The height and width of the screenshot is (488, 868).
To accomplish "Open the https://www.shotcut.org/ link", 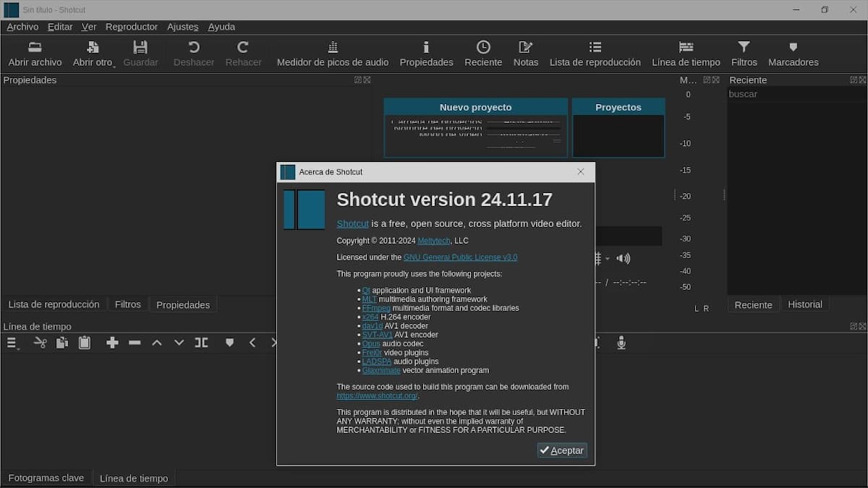I will pos(377,396).
